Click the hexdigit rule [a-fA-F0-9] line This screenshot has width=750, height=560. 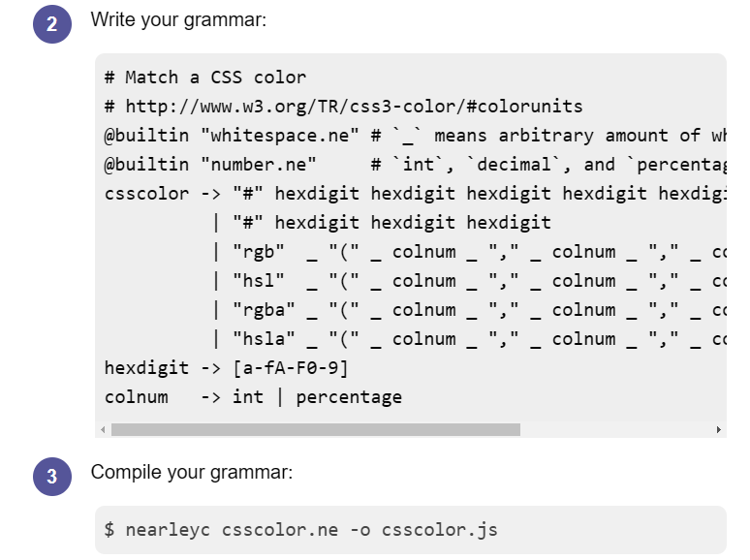click(226, 368)
